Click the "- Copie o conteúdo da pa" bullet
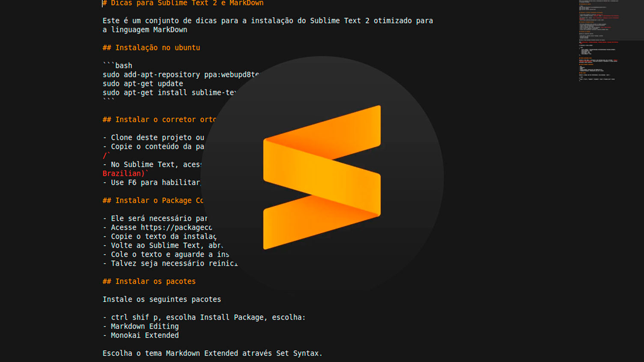 click(x=153, y=146)
